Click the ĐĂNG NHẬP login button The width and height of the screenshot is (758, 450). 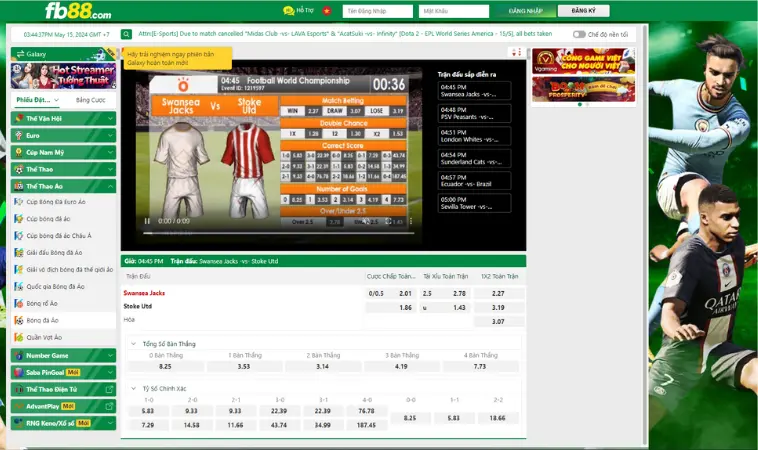(524, 12)
